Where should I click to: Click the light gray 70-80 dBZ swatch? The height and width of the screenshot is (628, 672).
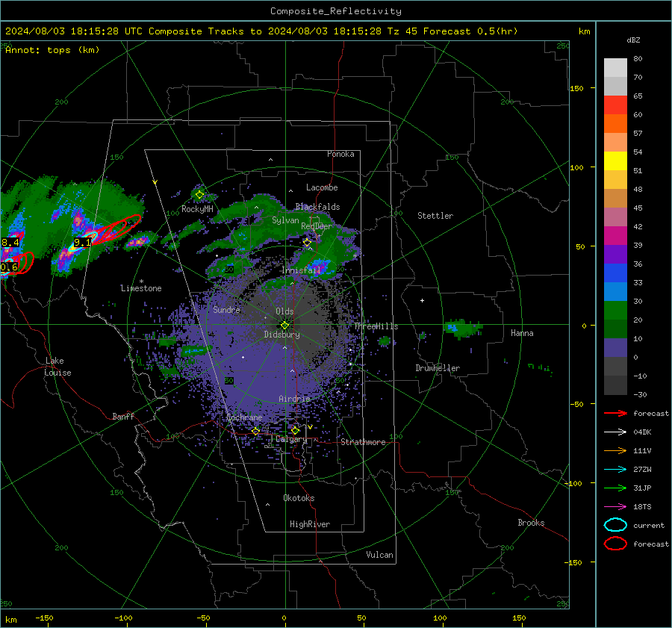[615, 68]
